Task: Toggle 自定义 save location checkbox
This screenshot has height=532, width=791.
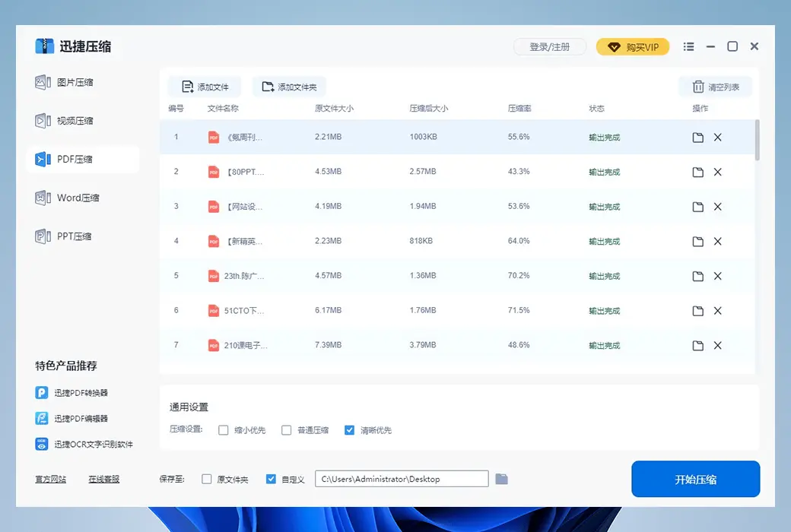Action: pyautogui.click(x=271, y=479)
